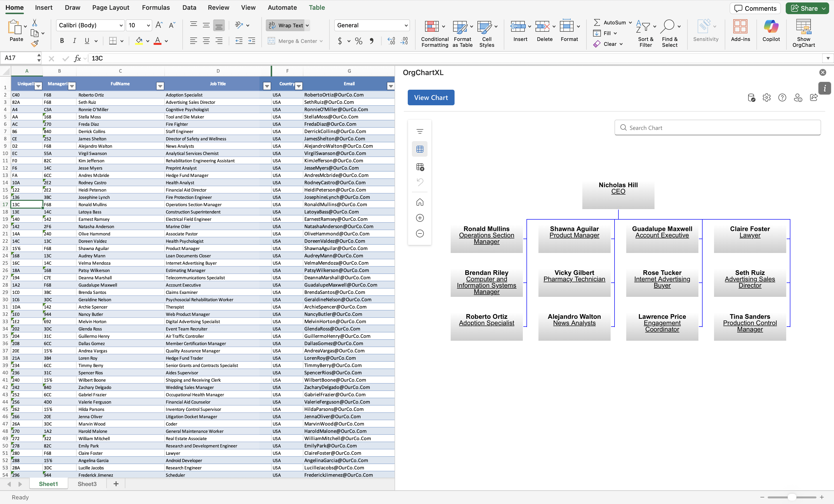
Task: Click the home icon in chart sidebar
Action: [x=420, y=202]
